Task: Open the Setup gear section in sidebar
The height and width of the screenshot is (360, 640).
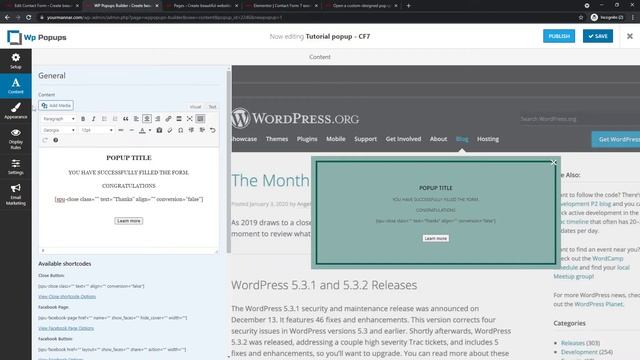Action: [16, 61]
